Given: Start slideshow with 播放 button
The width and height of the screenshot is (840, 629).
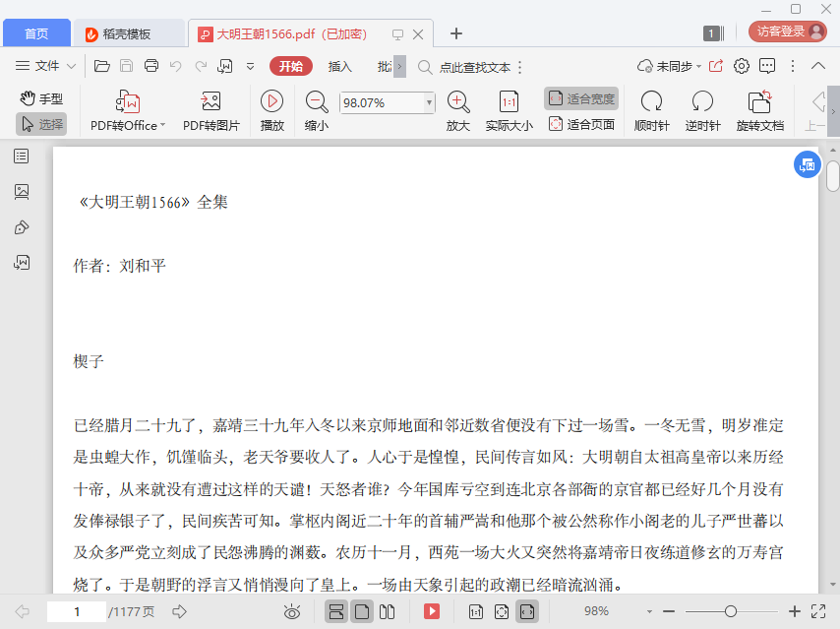Looking at the screenshot, I should coord(272,111).
